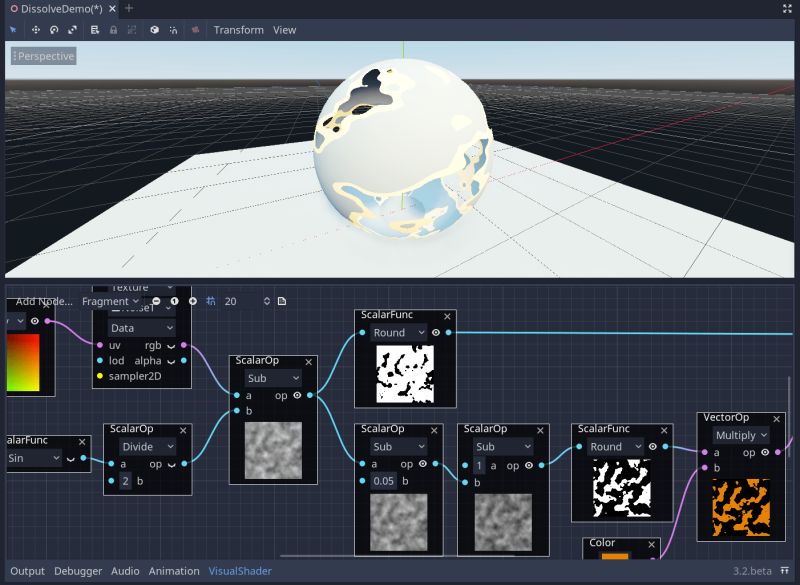Zoom in the shader graph with the plus icon
800x585 pixels.
coord(193,301)
